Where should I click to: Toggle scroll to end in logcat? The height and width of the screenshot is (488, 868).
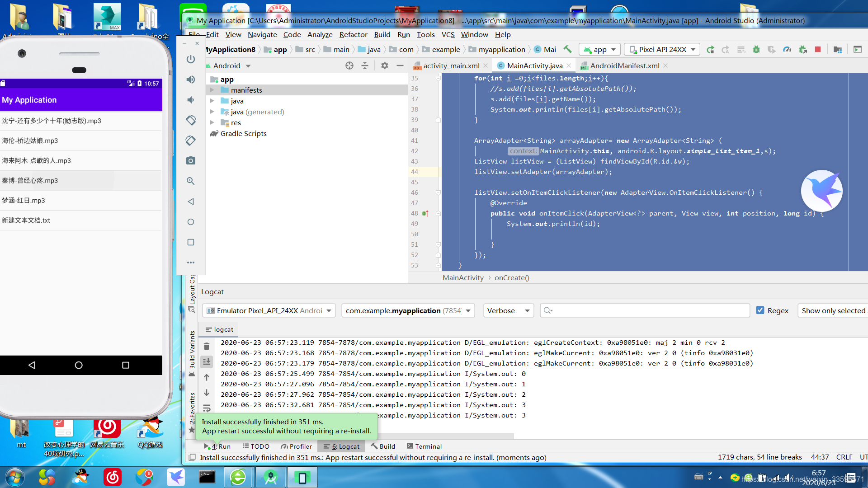(207, 361)
